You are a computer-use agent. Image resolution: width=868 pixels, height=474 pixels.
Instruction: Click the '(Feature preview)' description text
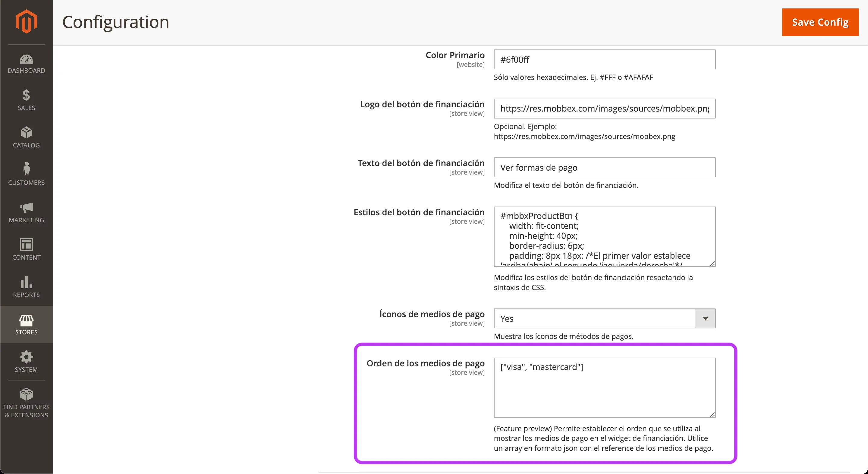click(x=603, y=438)
